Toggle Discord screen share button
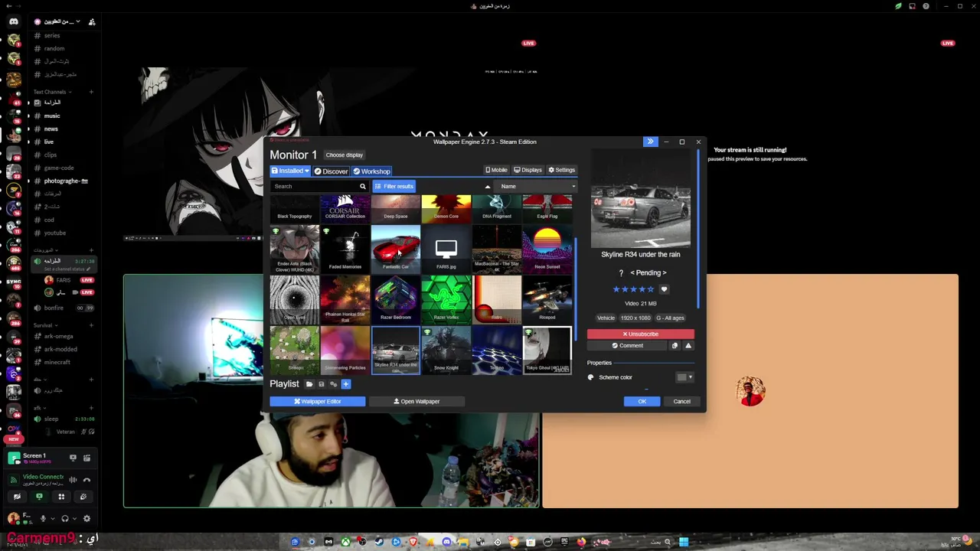 coord(39,497)
